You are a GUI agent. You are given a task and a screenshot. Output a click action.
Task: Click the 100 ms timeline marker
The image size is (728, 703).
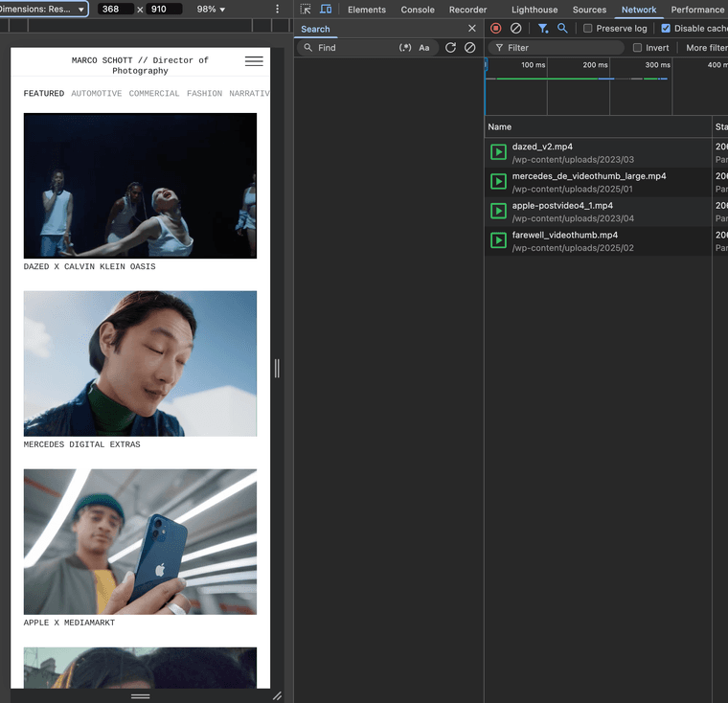click(533, 65)
